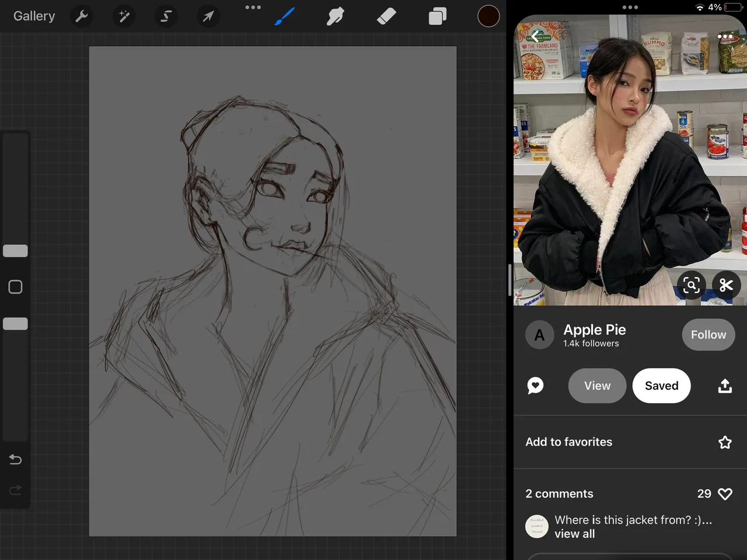Tap the Pinterest multitasking three dots
This screenshot has height=560, width=747.
coord(630,8)
